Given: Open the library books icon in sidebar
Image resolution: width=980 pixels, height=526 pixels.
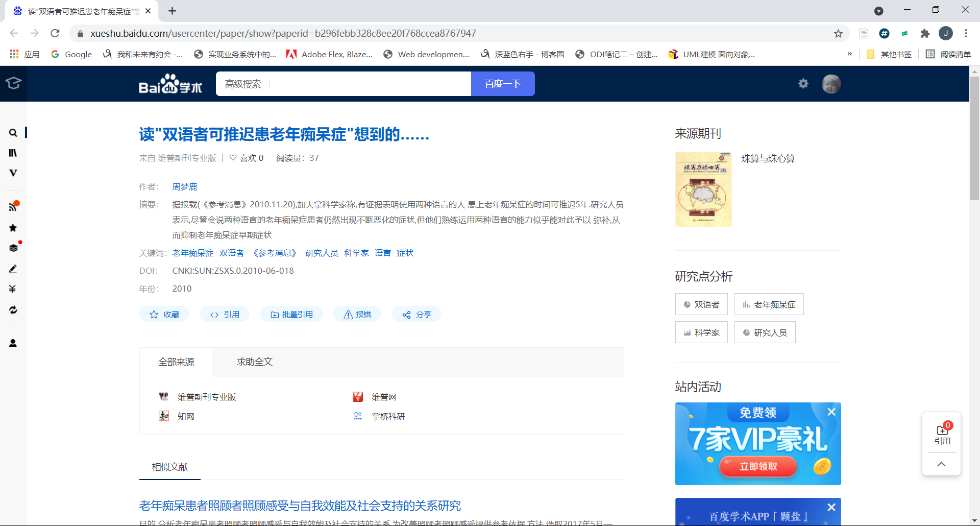Looking at the screenshot, I should (13, 153).
